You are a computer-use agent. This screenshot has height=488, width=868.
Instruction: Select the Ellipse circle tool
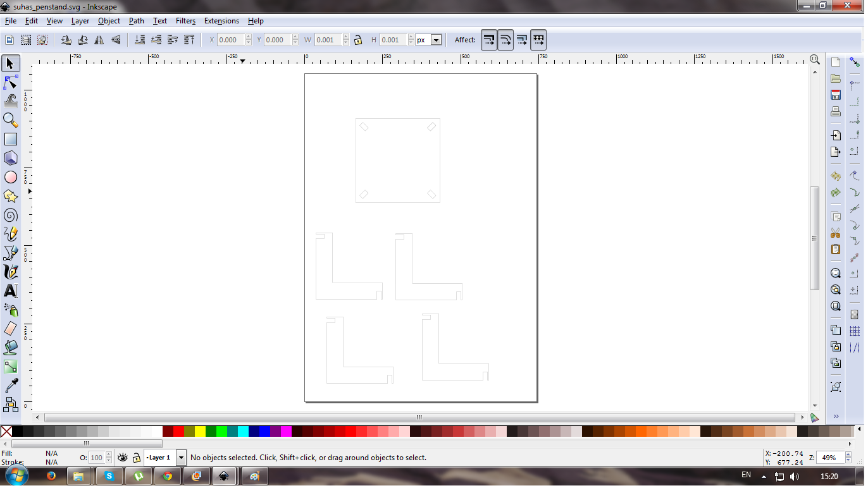tap(10, 177)
